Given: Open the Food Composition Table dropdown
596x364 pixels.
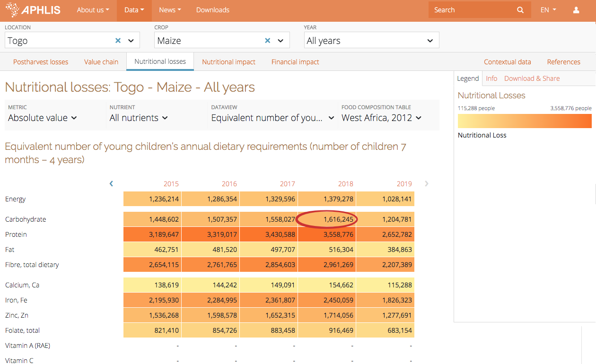Looking at the screenshot, I should pos(382,118).
